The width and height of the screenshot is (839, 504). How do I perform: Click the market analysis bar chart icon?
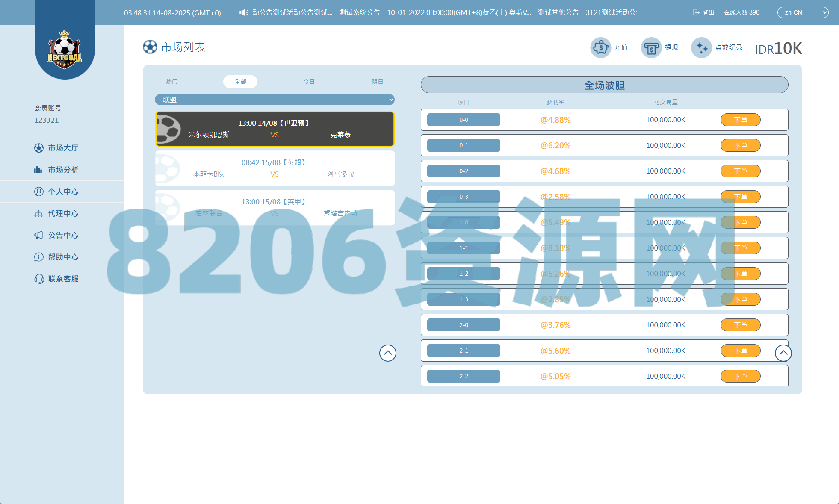[38, 170]
